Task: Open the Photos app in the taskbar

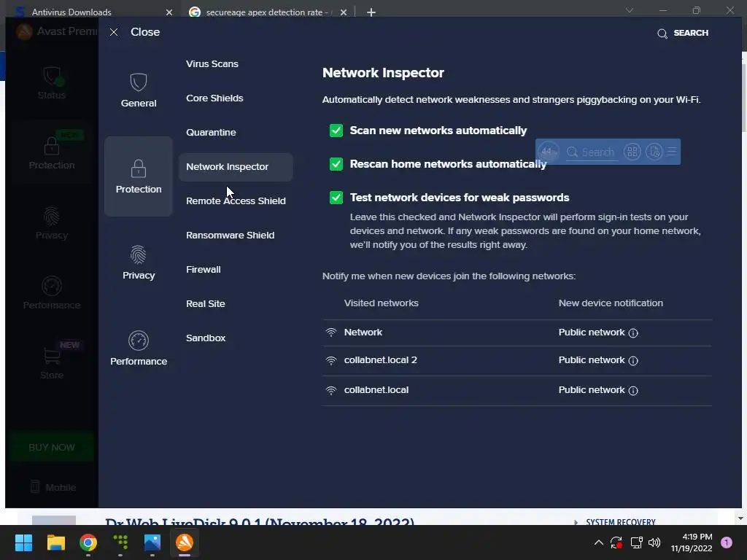Action: tap(152, 542)
